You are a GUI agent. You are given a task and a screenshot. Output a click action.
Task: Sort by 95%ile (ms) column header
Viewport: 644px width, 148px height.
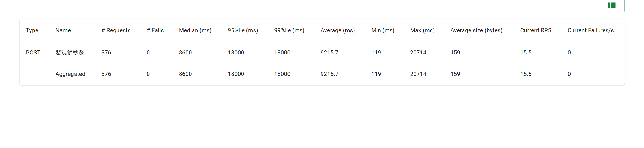[243, 30]
